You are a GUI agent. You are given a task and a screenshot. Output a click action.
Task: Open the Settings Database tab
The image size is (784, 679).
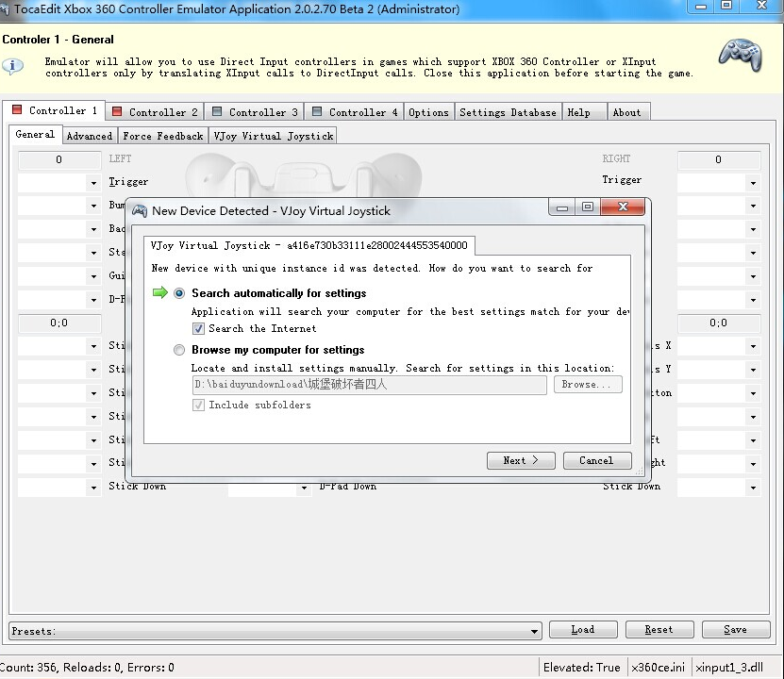508,112
